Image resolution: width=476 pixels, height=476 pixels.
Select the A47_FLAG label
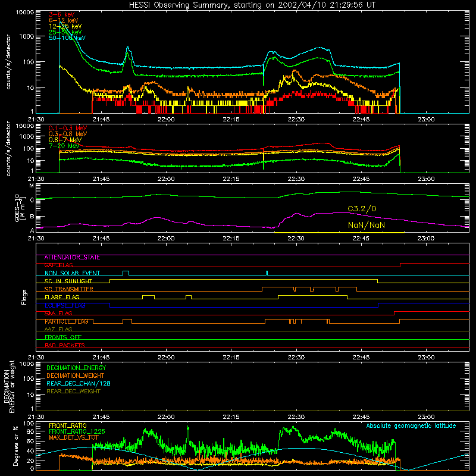58,330
